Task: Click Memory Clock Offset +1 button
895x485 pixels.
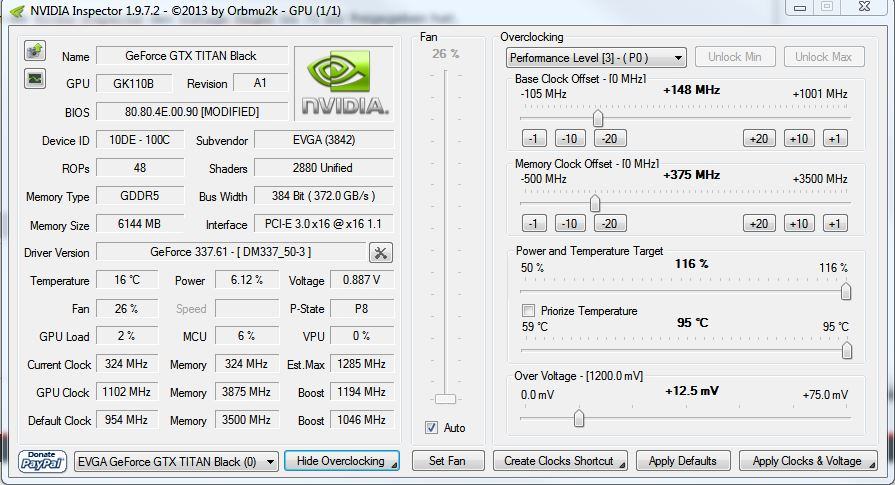Action: point(834,223)
